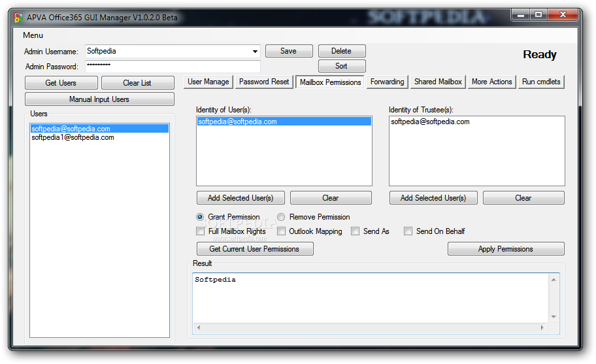Check the Send As option
Screen dimensions: 596x364
tap(355, 231)
